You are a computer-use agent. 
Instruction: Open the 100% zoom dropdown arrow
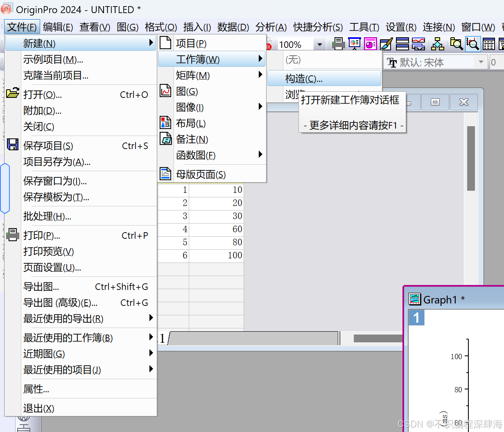320,44
